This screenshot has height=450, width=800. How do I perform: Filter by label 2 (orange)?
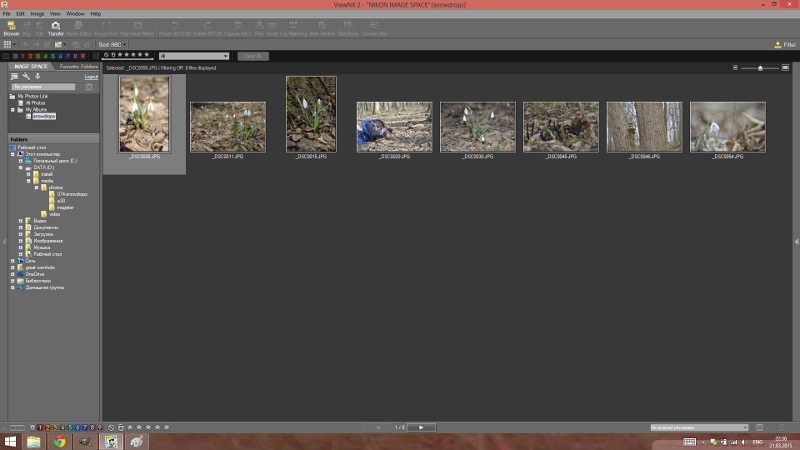click(x=30, y=56)
